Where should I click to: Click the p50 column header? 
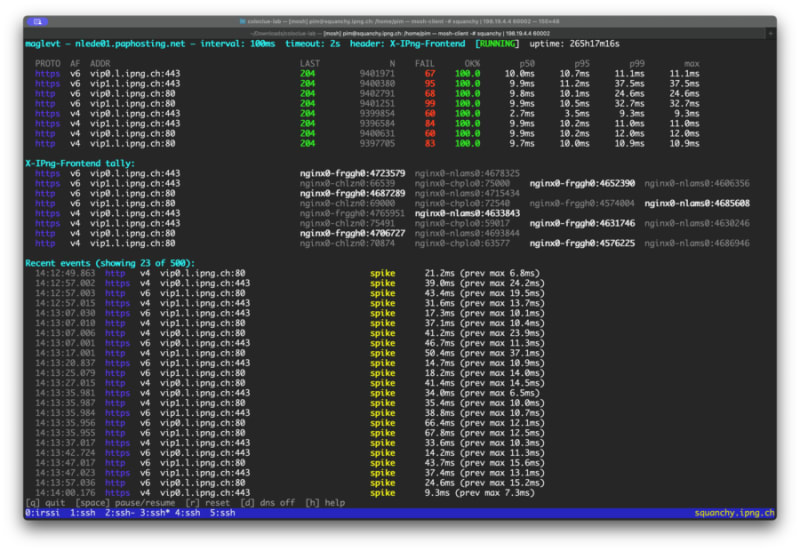527,64
